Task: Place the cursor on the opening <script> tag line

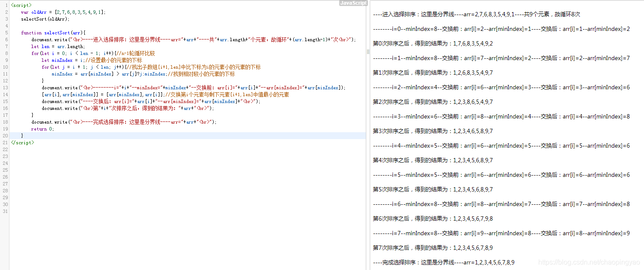Action: click(21, 5)
